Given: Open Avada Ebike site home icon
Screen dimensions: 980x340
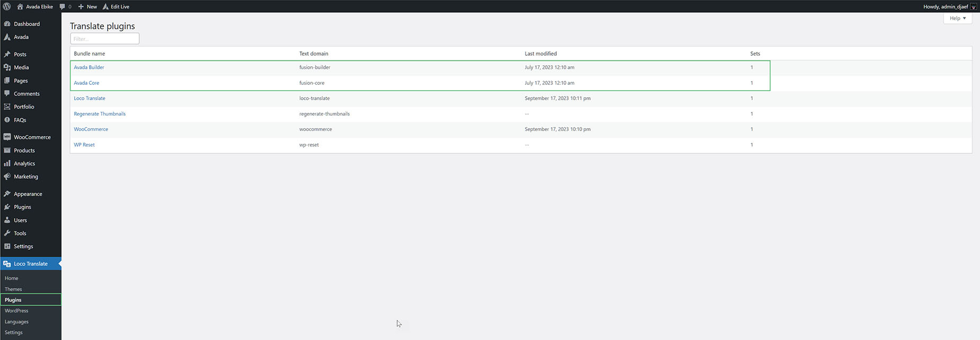Looking at the screenshot, I should [x=20, y=6].
